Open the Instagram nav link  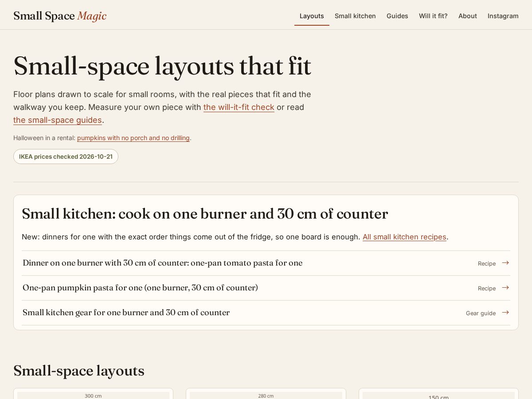[x=503, y=16]
